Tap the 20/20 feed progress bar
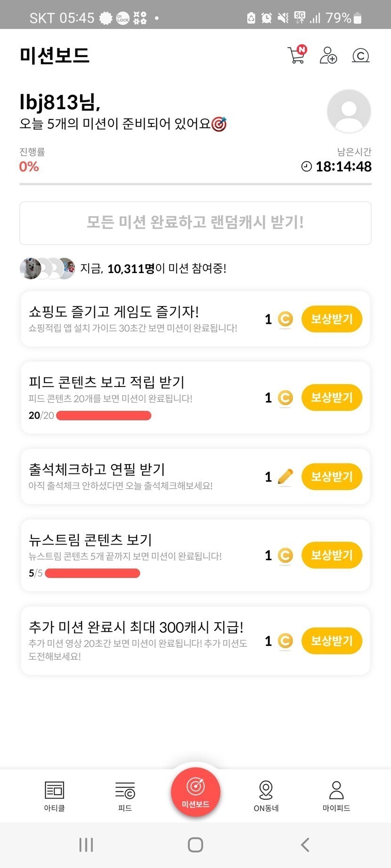391x868 pixels. pos(104,416)
